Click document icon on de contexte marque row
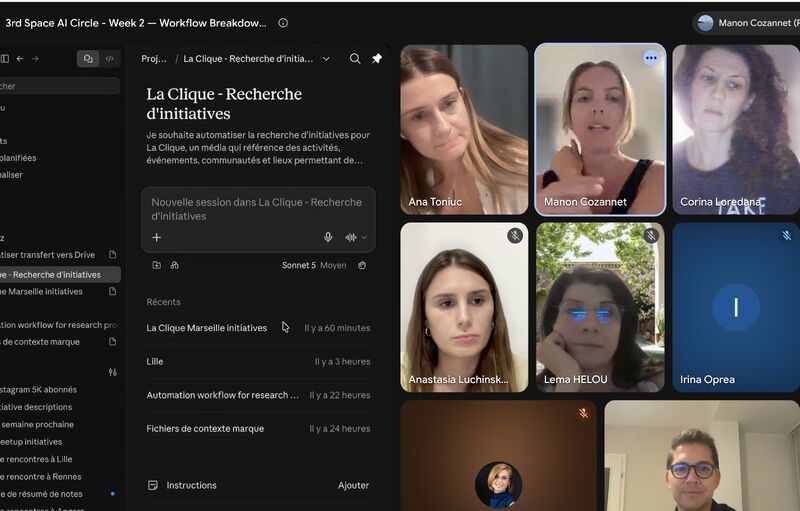This screenshot has width=800, height=511. coord(112,342)
